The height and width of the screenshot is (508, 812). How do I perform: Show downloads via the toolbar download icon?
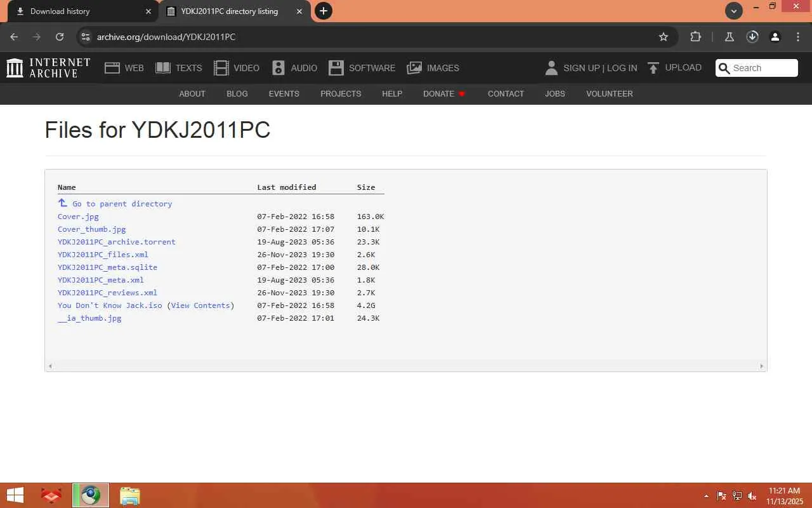coord(752,37)
